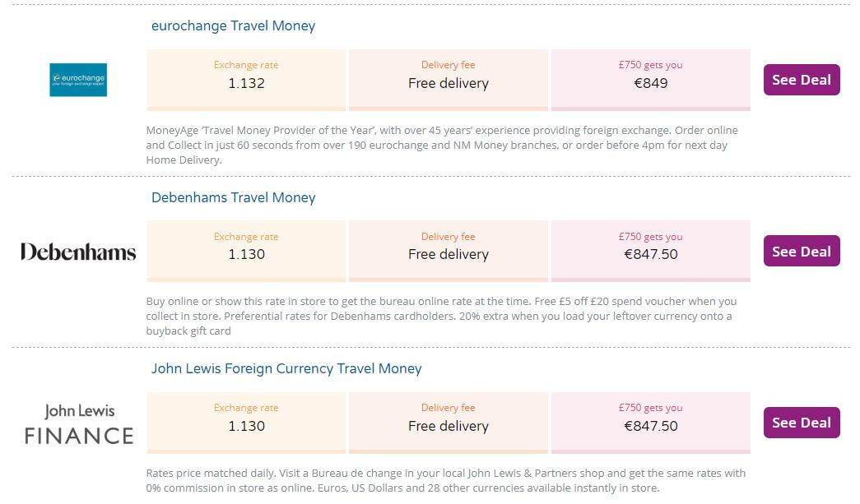The width and height of the screenshot is (860, 504).
Task: Click the Debenhams voucher description text
Action: pos(441,316)
